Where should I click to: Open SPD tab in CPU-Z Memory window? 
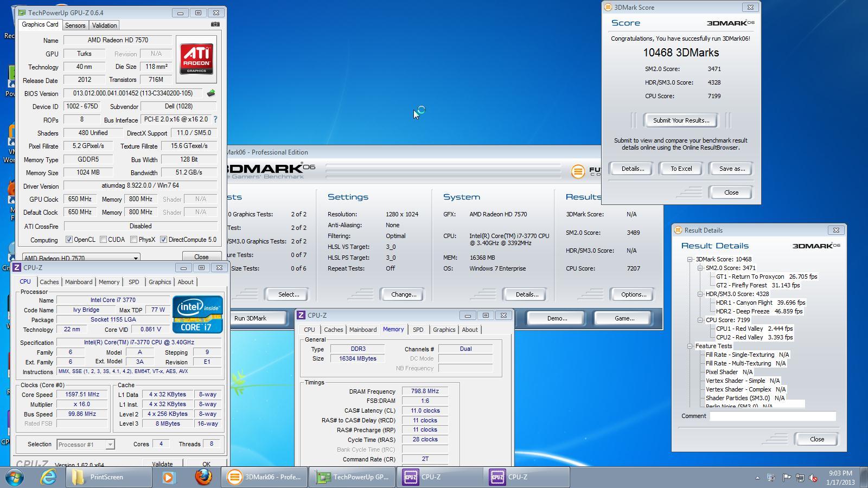point(418,330)
